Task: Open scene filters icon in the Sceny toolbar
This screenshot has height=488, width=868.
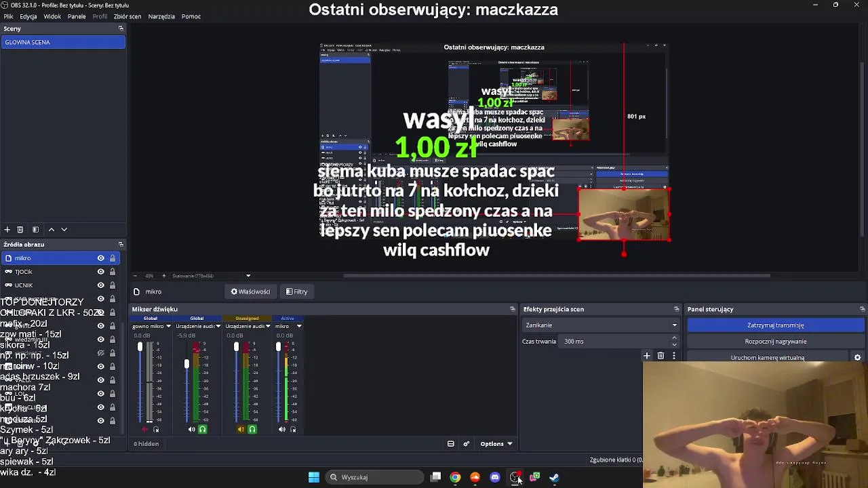Action: 35,230
